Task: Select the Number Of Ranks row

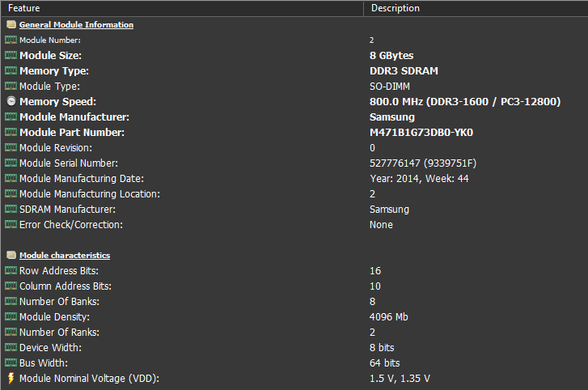Action: 58,333
